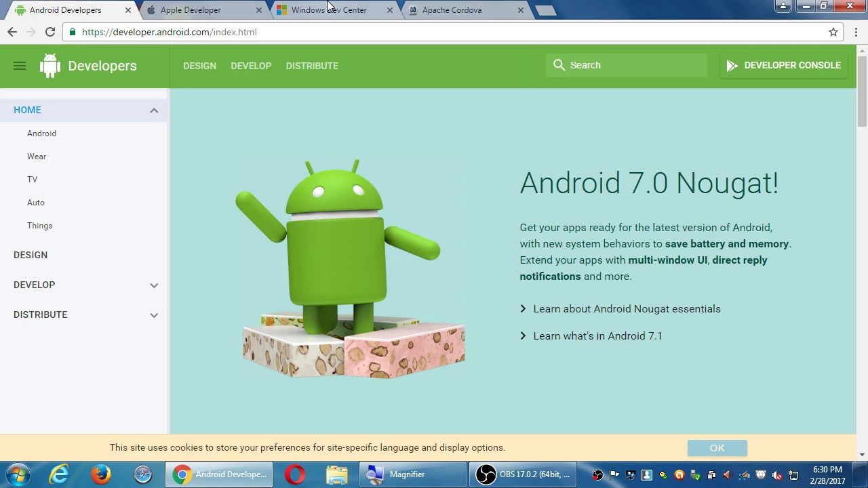Image resolution: width=868 pixels, height=488 pixels.
Task: Bookmark this page with the star
Action: pyautogui.click(x=833, y=32)
